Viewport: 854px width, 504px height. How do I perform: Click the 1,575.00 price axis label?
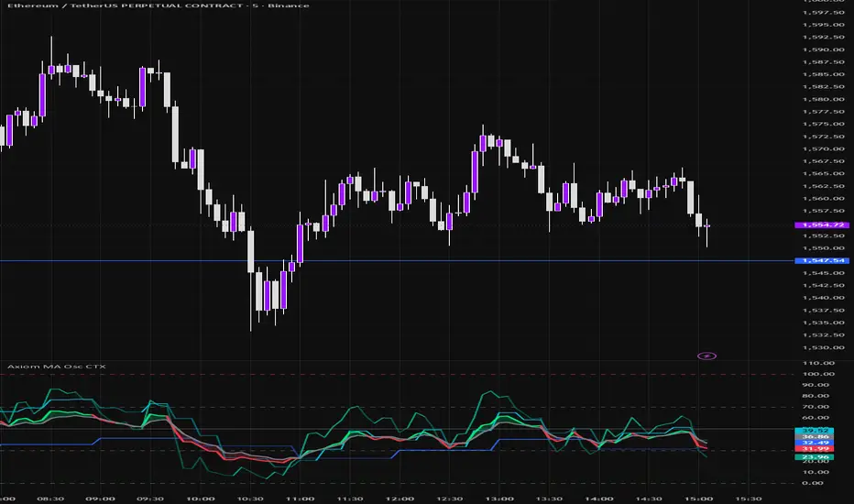tap(824, 125)
